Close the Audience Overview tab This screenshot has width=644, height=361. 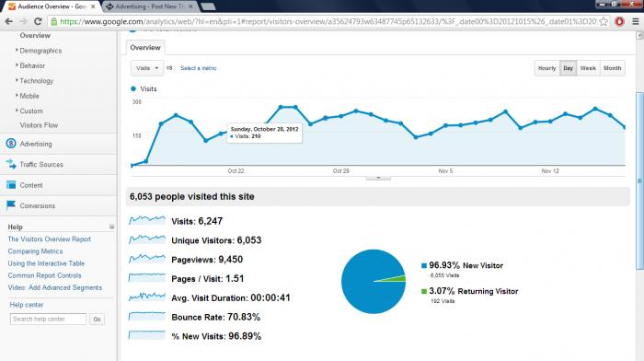(x=93, y=6)
